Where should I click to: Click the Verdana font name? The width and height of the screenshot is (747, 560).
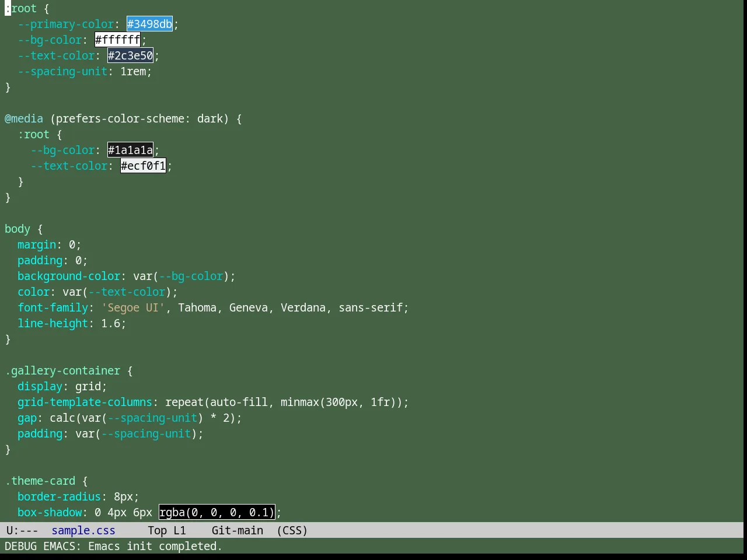click(x=303, y=307)
